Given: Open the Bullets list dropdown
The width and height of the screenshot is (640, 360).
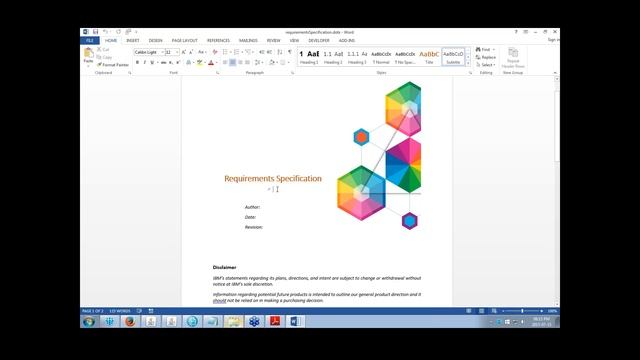Looking at the screenshot, I should coord(231,52).
